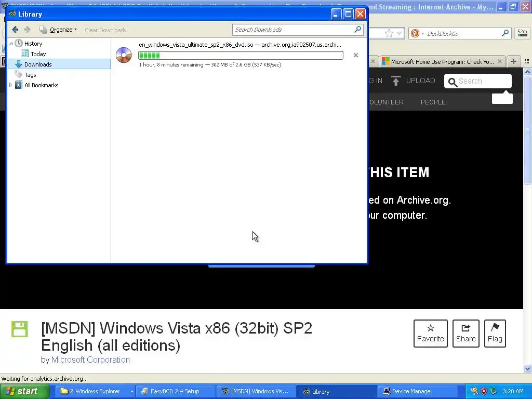Screen dimensions: 532x399
Task: Cancel the Vista ISO download
Action: (x=355, y=55)
